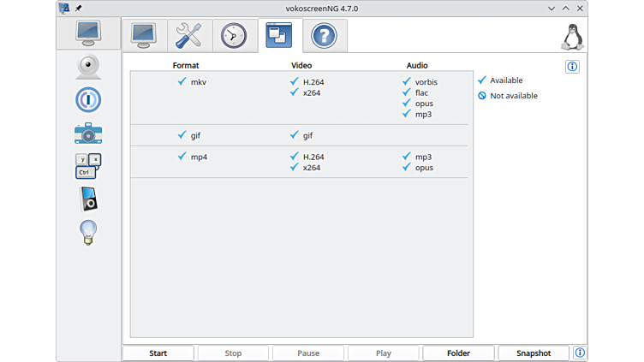Viewport: 644px width, 362px height.
Task: Open the help question mark tab
Action: pos(324,35)
